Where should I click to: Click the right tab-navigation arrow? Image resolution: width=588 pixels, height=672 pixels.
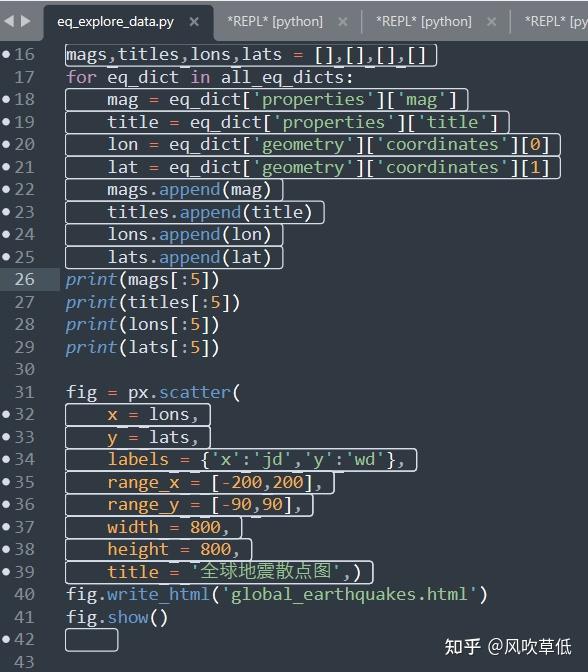(26, 21)
